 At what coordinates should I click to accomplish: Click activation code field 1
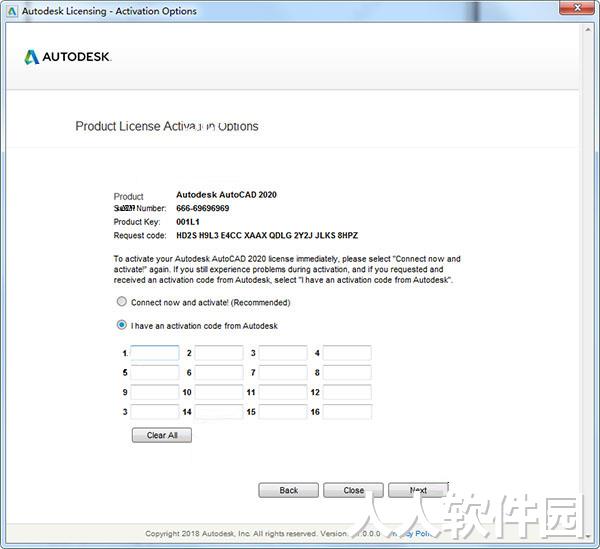(155, 353)
